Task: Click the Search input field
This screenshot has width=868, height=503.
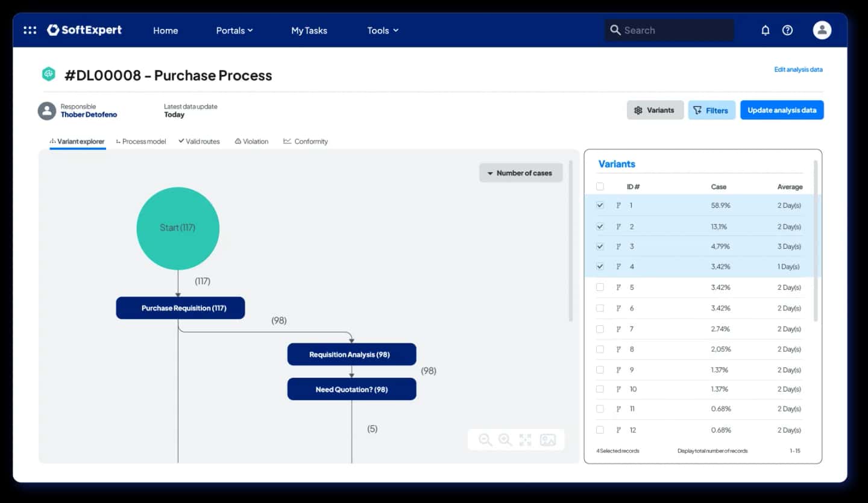Action: (670, 30)
